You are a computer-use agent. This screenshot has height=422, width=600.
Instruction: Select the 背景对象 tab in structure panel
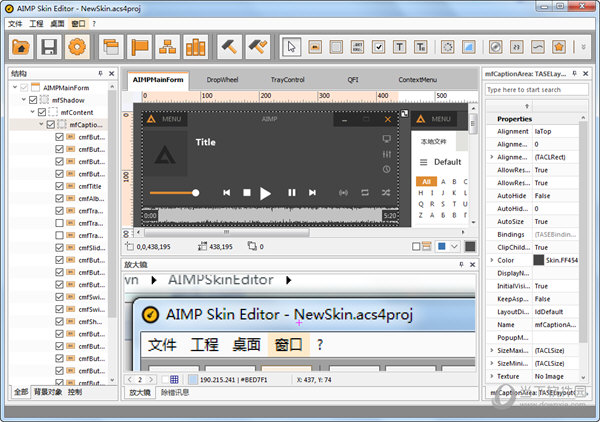click(48, 392)
